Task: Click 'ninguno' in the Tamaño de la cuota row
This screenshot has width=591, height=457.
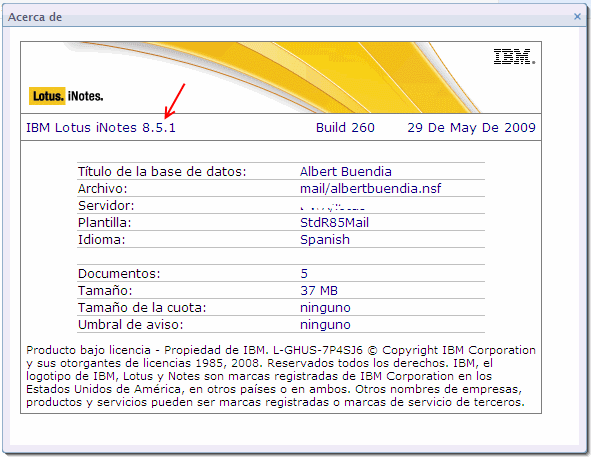Action: (x=325, y=308)
